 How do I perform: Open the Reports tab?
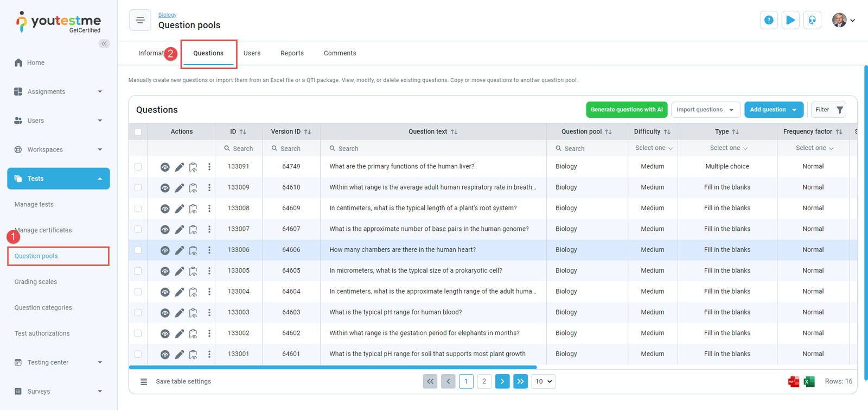(x=292, y=53)
